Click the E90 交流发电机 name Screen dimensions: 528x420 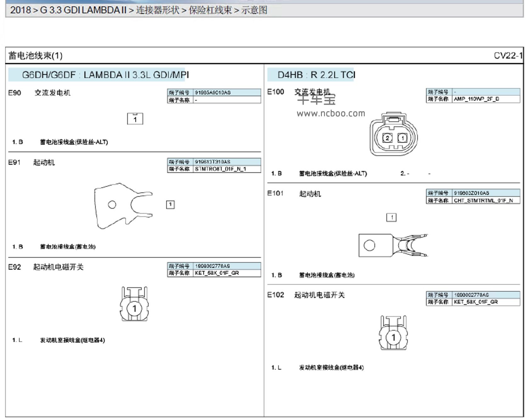point(53,93)
